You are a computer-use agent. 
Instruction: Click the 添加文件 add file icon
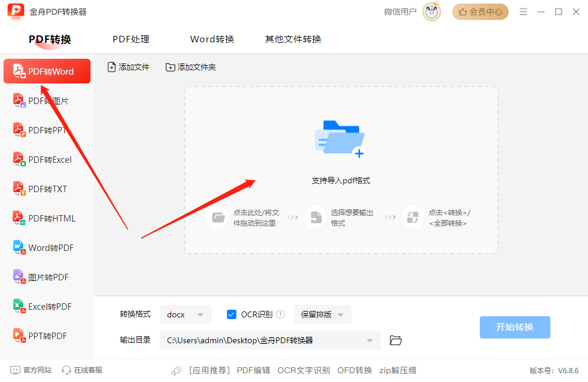pyautogui.click(x=112, y=67)
